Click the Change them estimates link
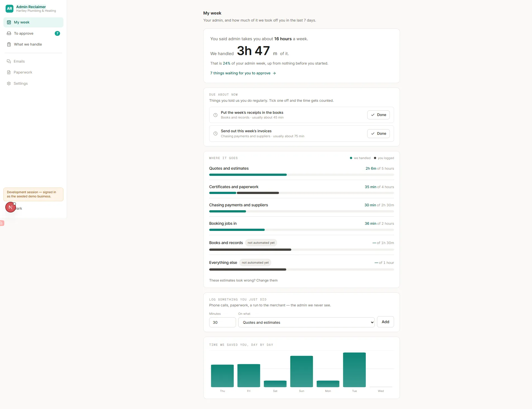 click(267, 280)
